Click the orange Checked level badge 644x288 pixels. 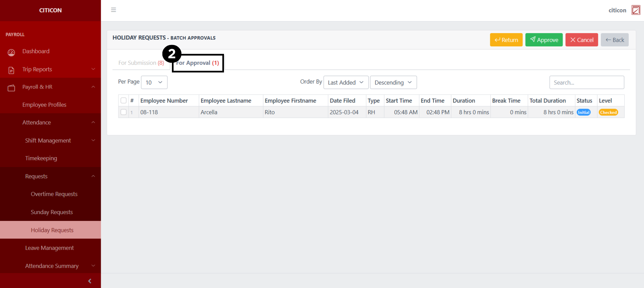pyautogui.click(x=608, y=112)
